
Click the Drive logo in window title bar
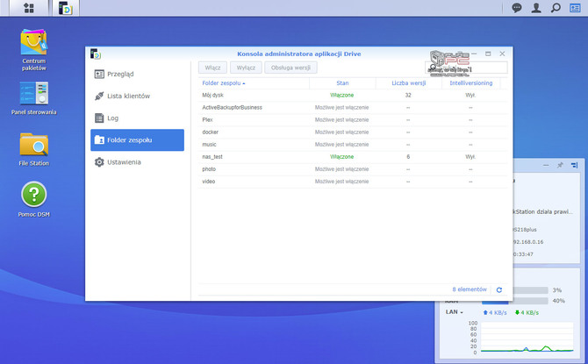[96, 54]
